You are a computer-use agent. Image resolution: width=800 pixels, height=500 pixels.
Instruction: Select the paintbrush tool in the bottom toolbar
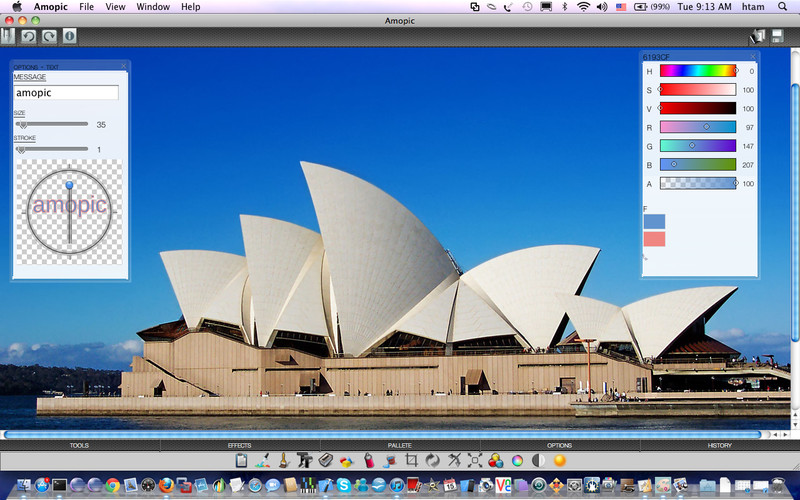pos(283,460)
